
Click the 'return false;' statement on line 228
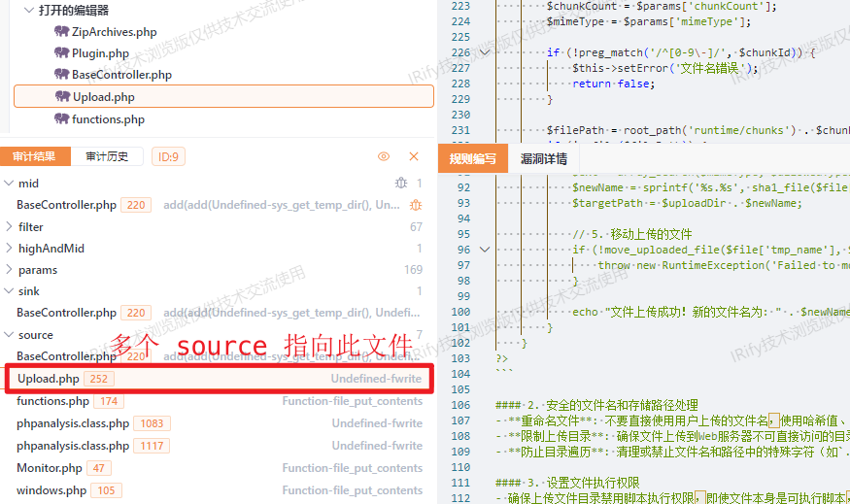[x=614, y=84]
